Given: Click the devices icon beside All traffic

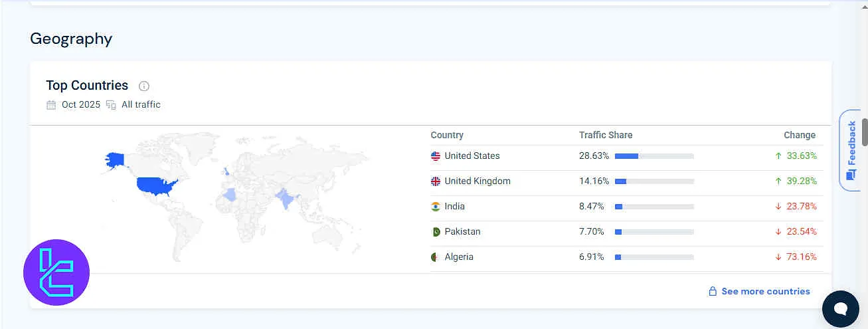Looking at the screenshot, I should (110, 105).
